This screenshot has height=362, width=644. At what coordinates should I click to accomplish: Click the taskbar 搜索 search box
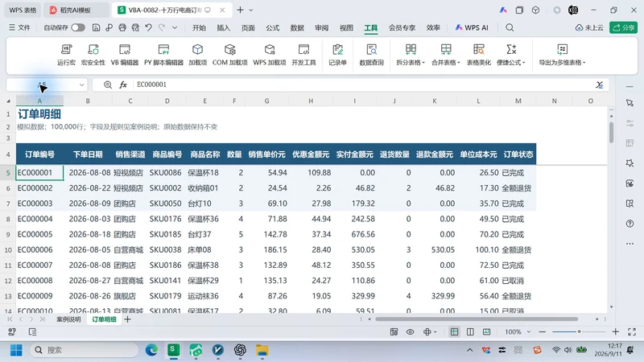pyautogui.click(x=85, y=350)
